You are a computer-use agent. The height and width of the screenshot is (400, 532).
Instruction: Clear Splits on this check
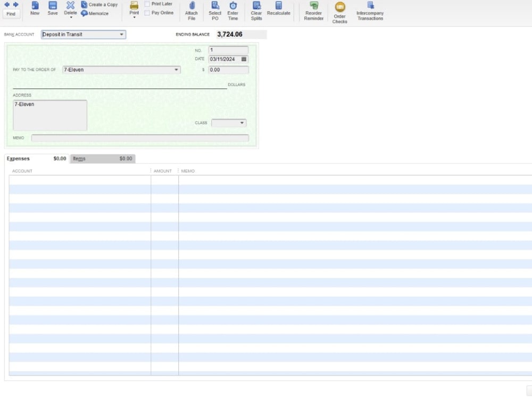pyautogui.click(x=256, y=11)
